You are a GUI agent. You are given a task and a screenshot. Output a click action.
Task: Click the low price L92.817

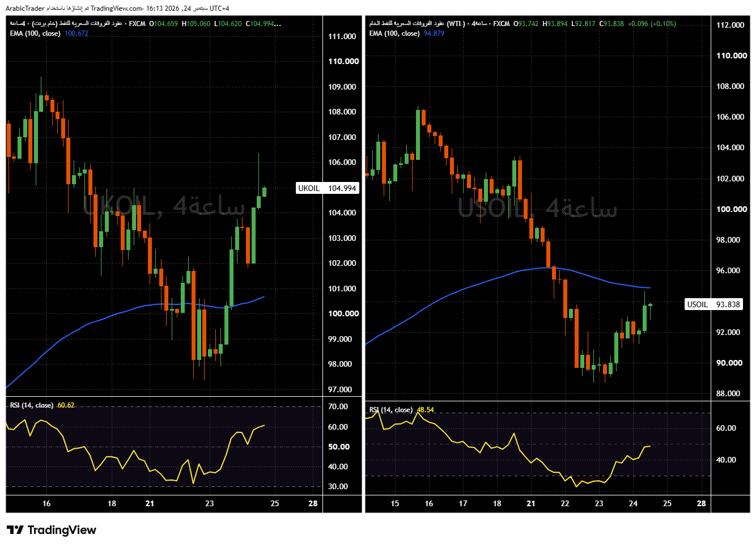pyautogui.click(x=583, y=24)
